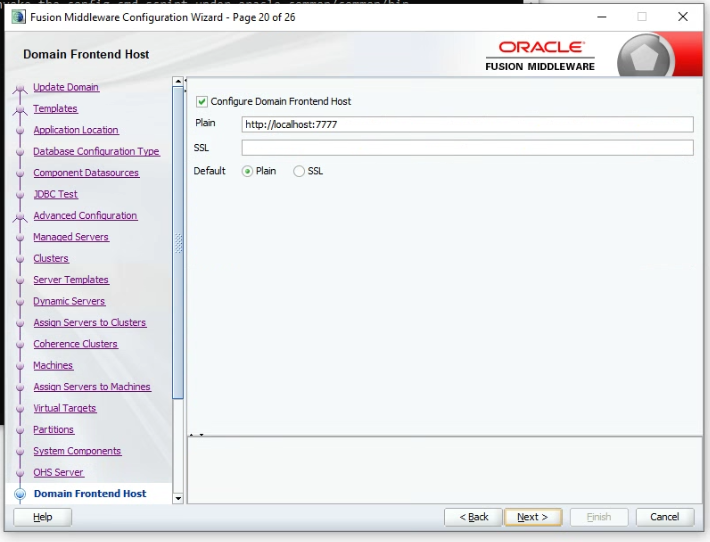The height and width of the screenshot is (542, 710).
Task: Open the Managed Servers step
Action: (71, 237)
